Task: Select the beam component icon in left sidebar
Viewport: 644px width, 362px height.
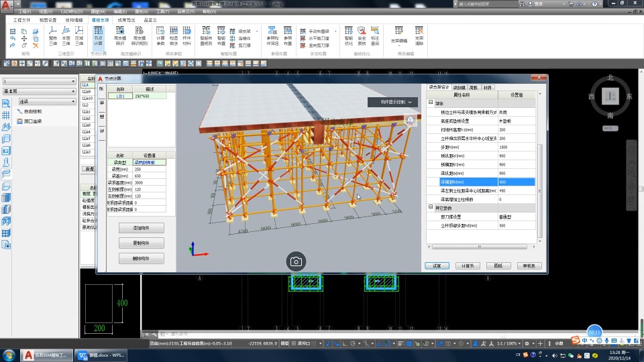Action: [x=6, y=174]
